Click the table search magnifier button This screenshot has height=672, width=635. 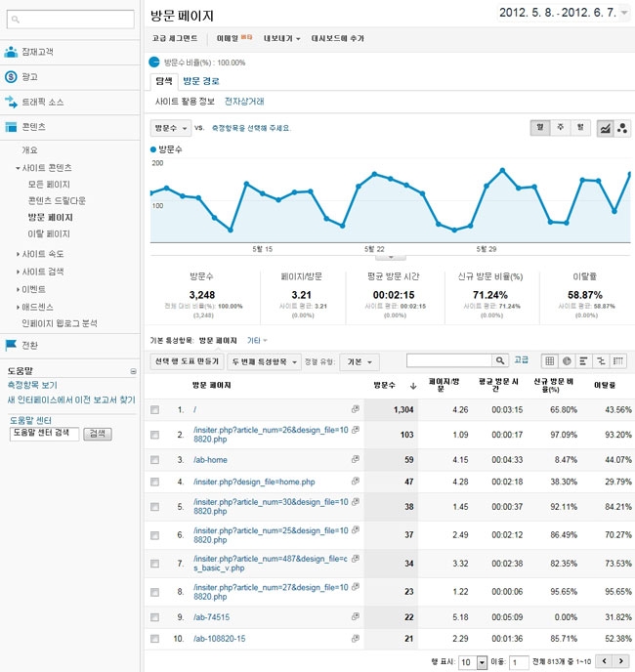tap(499, 361)
